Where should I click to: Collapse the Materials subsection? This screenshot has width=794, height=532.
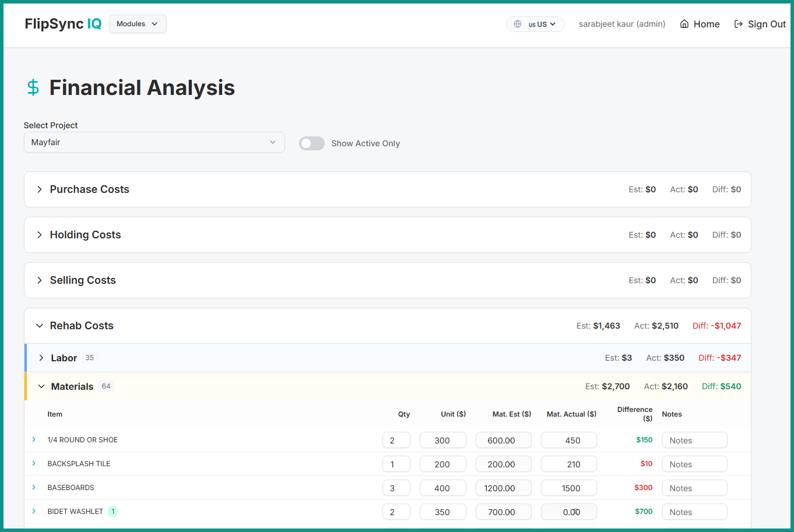pyautogui.click(x=41, y=386)
